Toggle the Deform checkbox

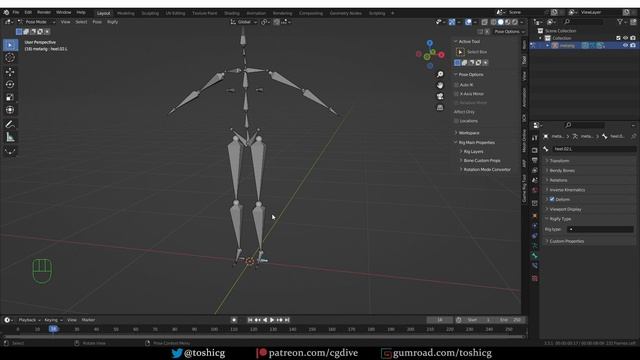click(552, 200)
